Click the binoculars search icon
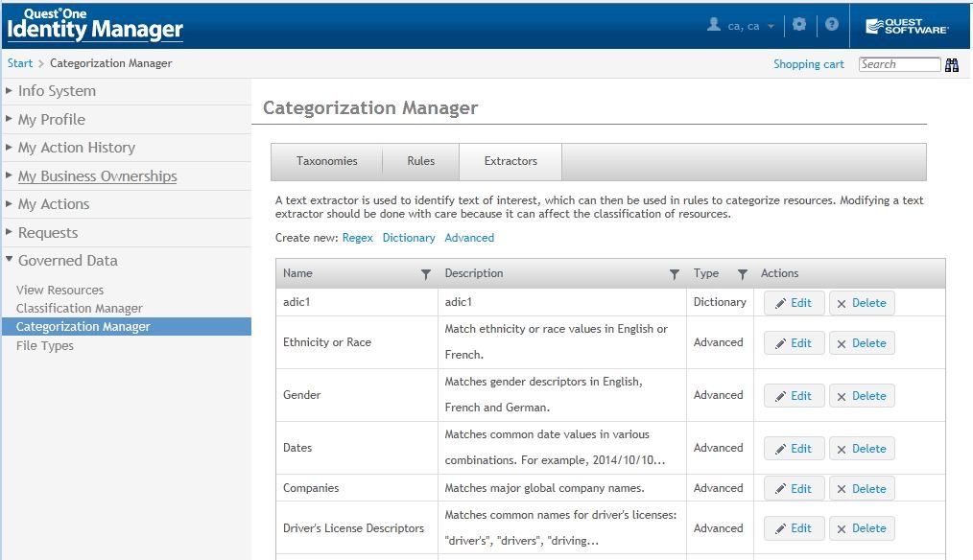973x560 pixels. click(952, 65)
